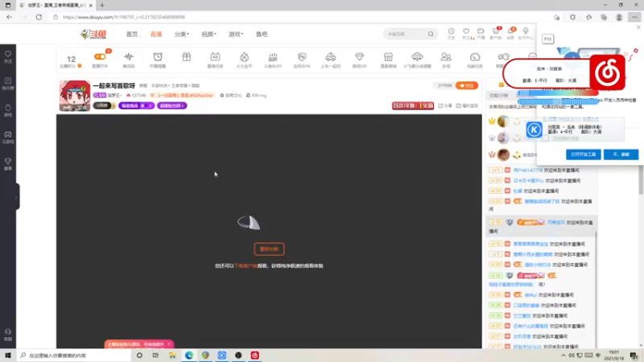Open the BUFF icon in streamer toolbar

(273, 56)
